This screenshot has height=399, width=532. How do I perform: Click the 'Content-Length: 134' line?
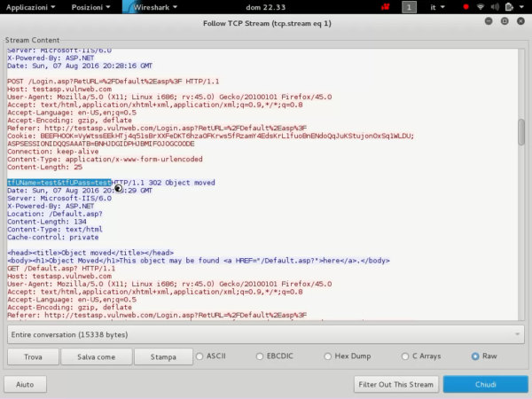point(47,222)
